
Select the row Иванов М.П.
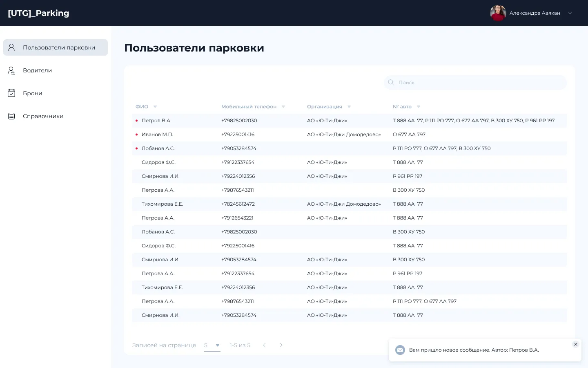coord(350,135)
